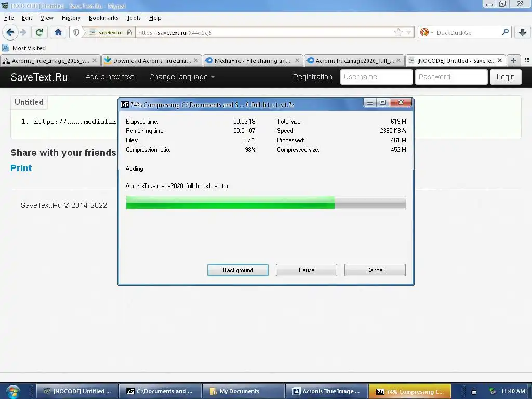
Task: Close the AcronisTrueImage2020_full tab
Action: 398,60
